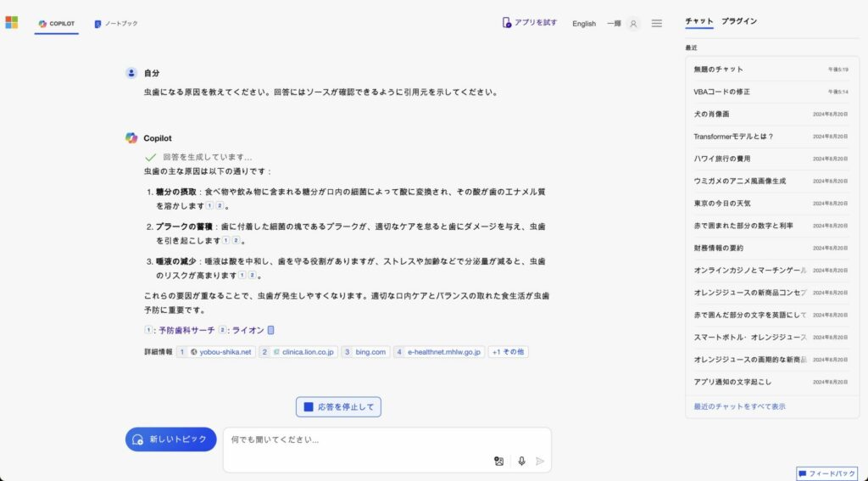Click the 回答を生成しています status text
Viewport: 868px width, 481px height.
[207, 158]
